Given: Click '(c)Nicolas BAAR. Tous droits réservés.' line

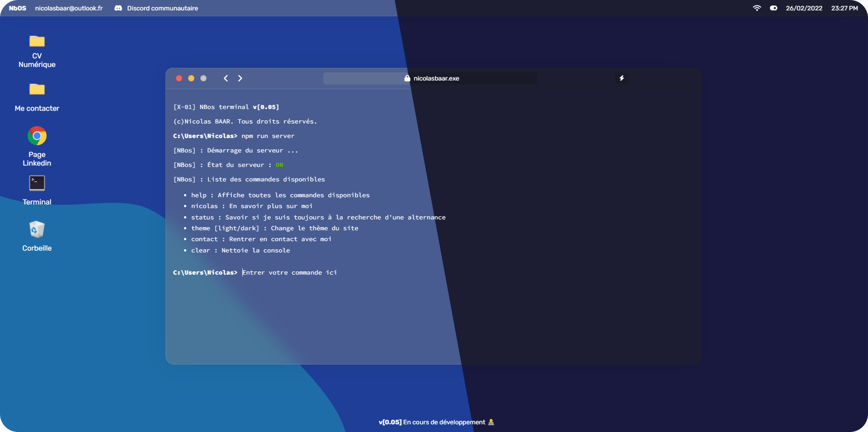Looking at the screenshot, I should point(245,121).
